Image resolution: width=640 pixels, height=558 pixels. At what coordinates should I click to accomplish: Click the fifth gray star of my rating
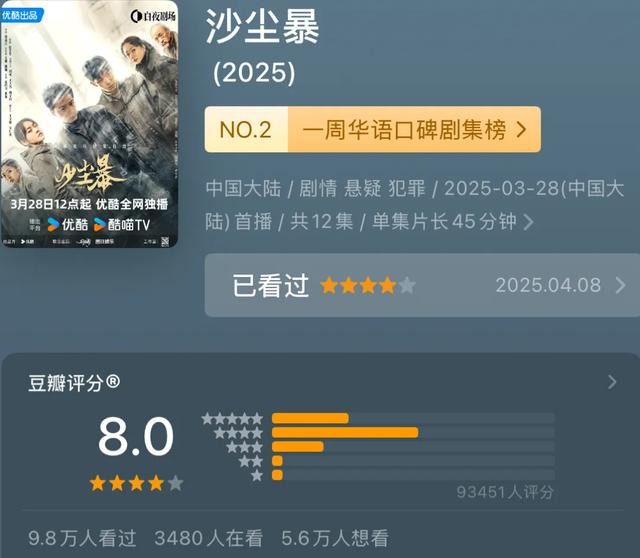click(x=407, y=285)
